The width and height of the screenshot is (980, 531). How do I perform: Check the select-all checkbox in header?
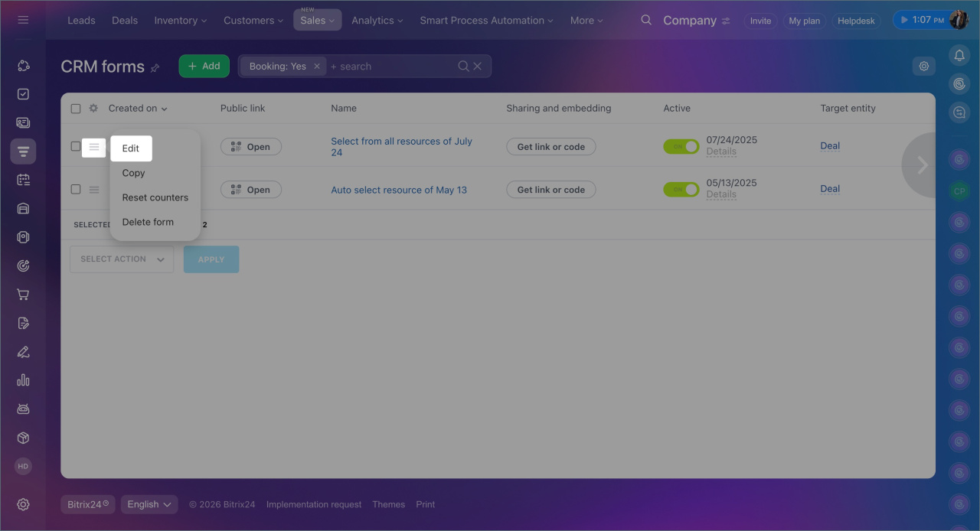pyautogui.click(x=76, y=109)
